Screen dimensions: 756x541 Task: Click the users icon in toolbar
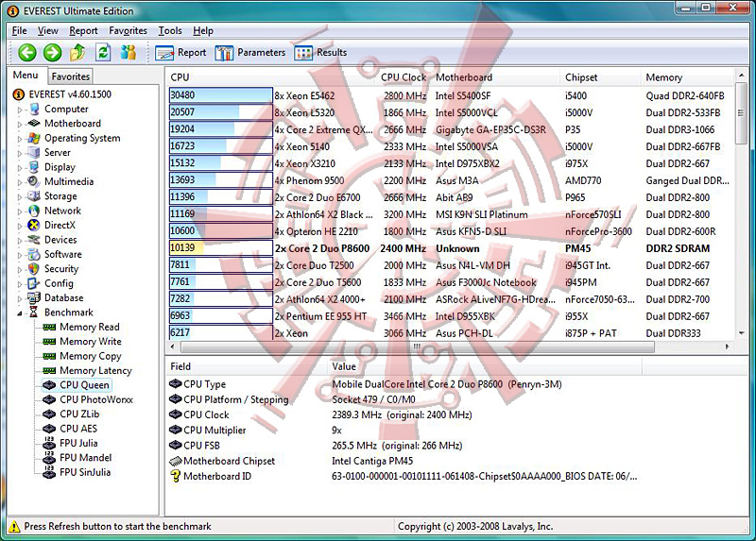pyautogui.click(x=129, y=53)
